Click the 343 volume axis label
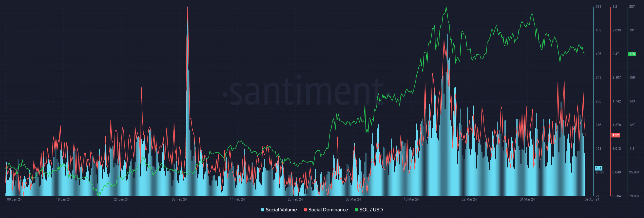Screen dimensions: 644x218 coord(598,77)
